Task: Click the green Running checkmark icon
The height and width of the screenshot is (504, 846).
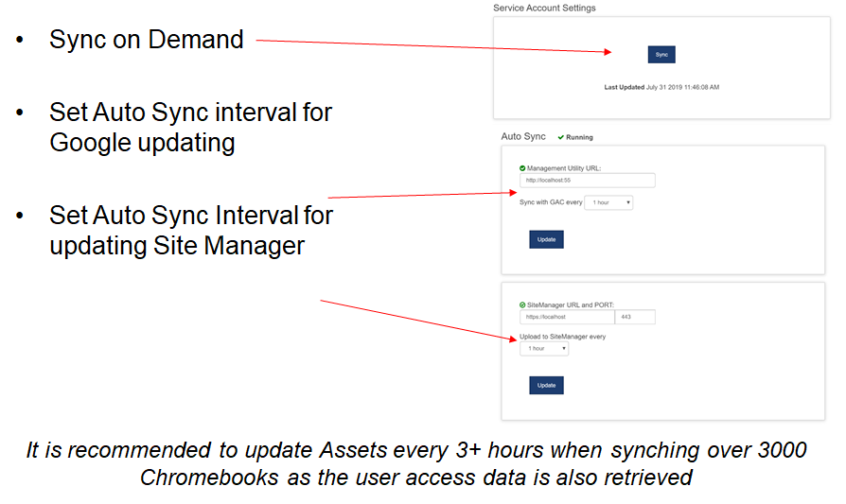Action: point(560,138)
